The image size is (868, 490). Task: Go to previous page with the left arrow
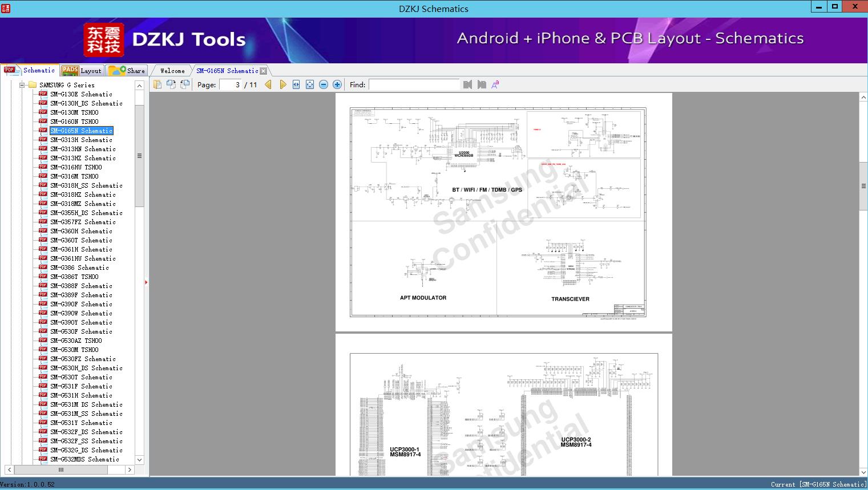(268, 84)
